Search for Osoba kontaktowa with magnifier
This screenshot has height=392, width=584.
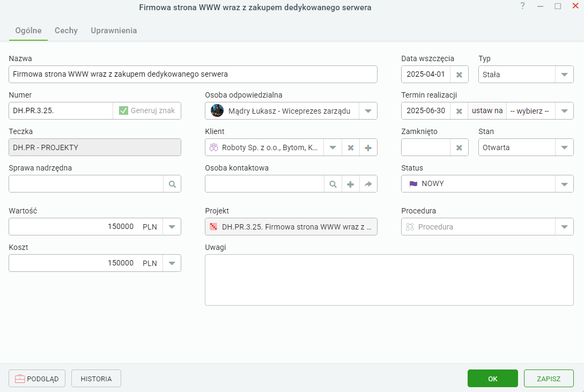coord(333,184)
